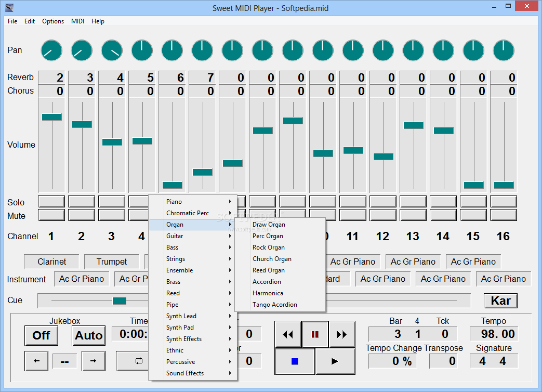
Task: Open the Help menu
Action: pyautogui.click(x=98, y=21)
